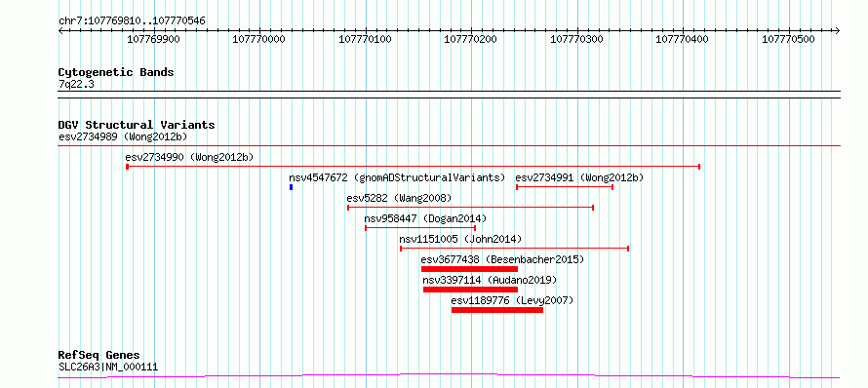
Task: Select the esv3677438 Besenbacher2015 red bar
Action: (x=469, y=269)
